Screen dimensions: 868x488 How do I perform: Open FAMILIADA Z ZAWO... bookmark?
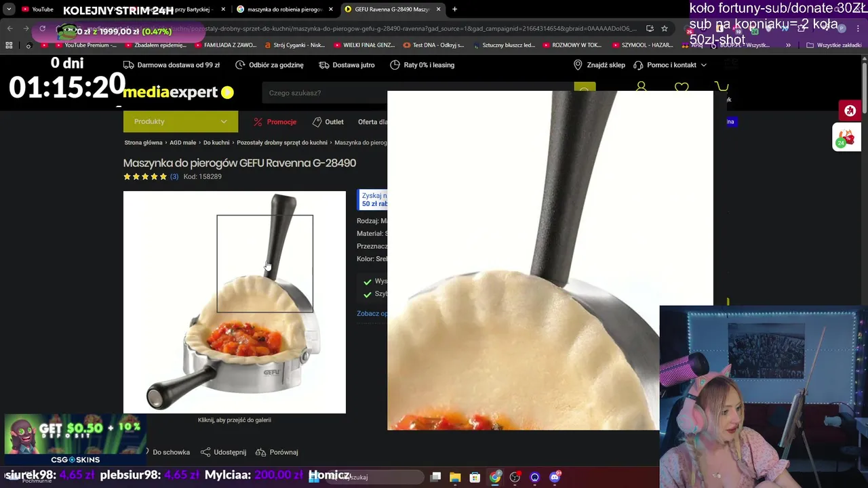click(x=225, y=45)
